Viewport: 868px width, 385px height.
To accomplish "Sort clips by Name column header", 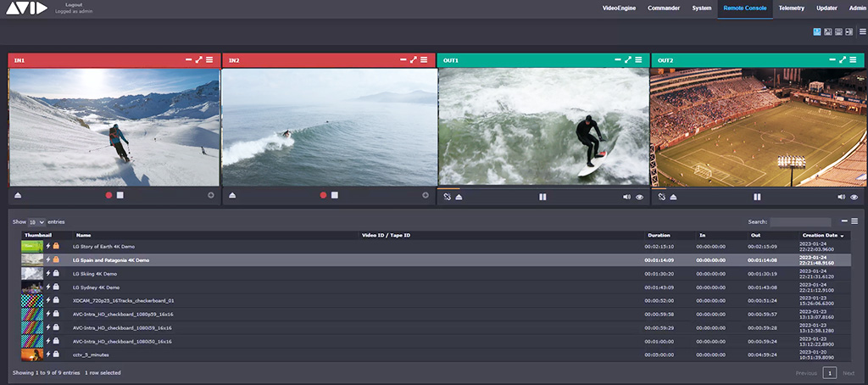I will 84,236.
